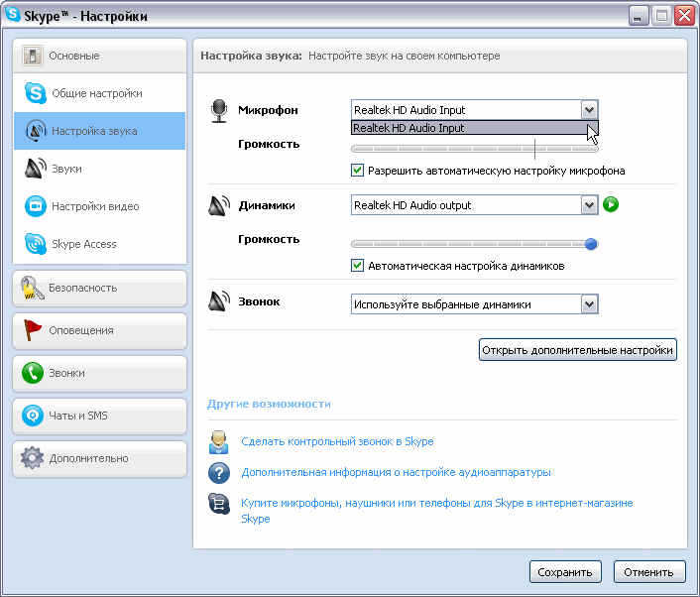Click the padlock icon for Безопасность

point(33,288)
